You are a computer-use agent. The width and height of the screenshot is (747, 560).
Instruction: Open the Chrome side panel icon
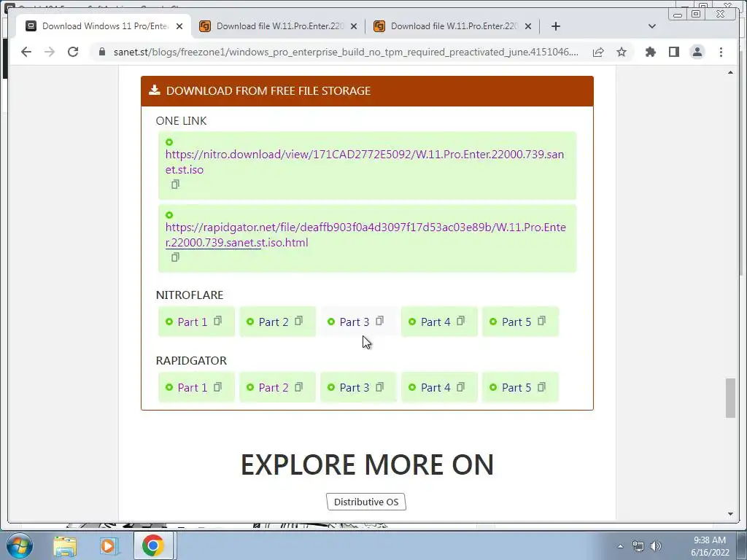coord(673,52)
